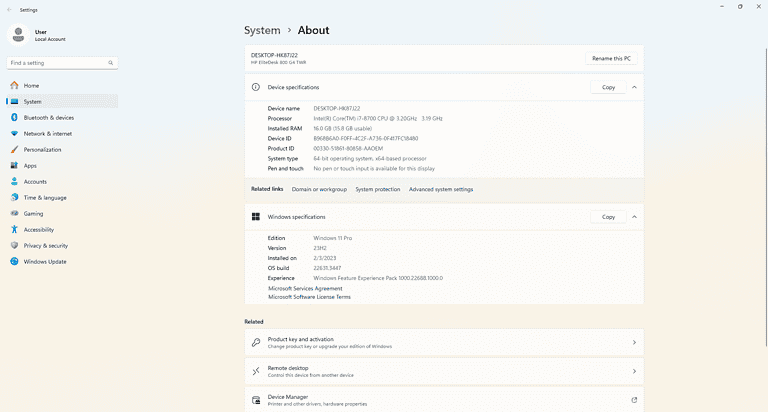
Task: Open Gaming settings page
Action: click(62, 214)
